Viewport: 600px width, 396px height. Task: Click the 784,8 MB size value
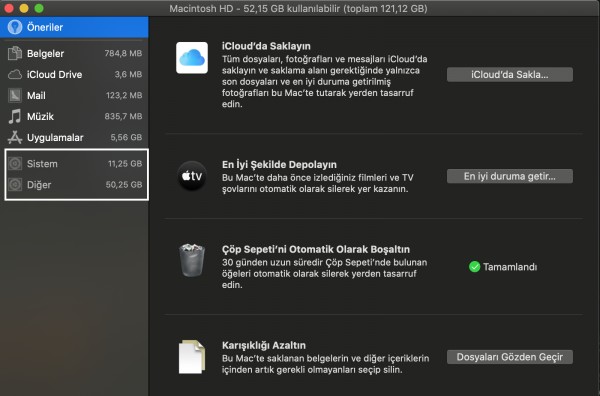coord(123,53)
